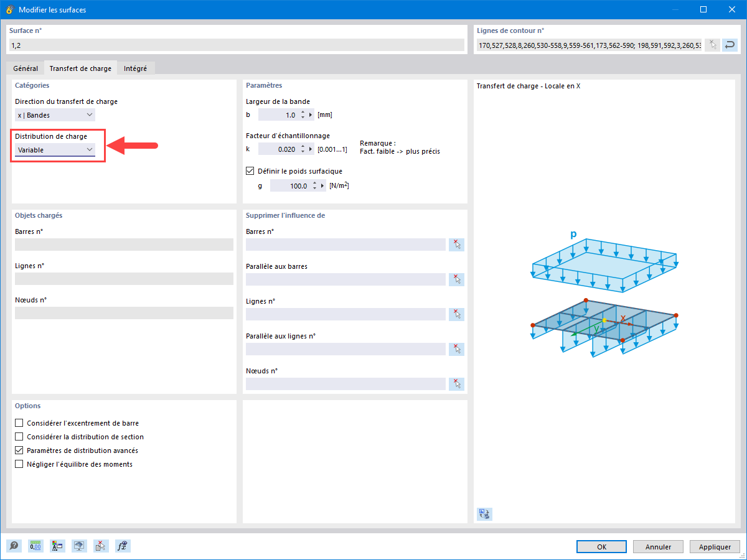Click Lignes n° field under Objets chargés

[124, 279]
